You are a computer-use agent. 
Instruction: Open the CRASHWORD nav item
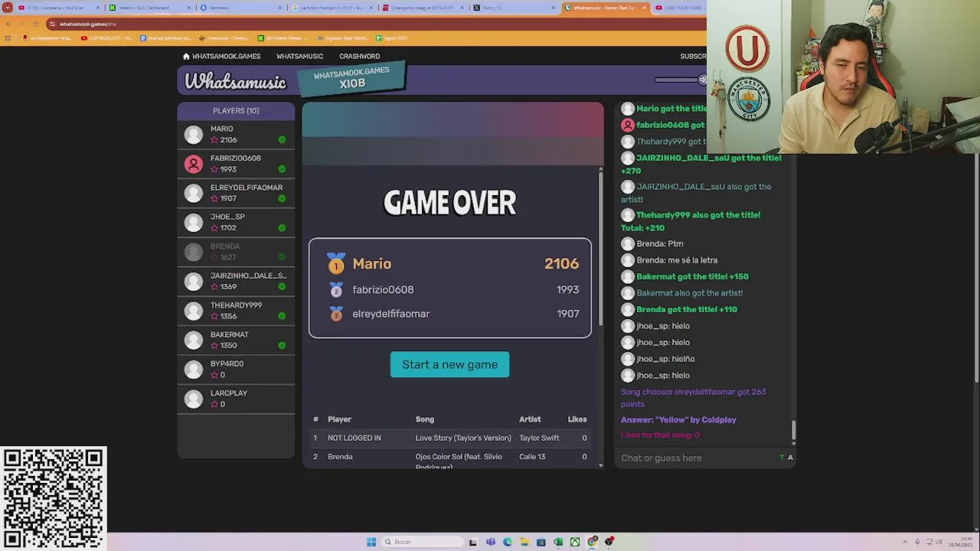pos(359,56)
